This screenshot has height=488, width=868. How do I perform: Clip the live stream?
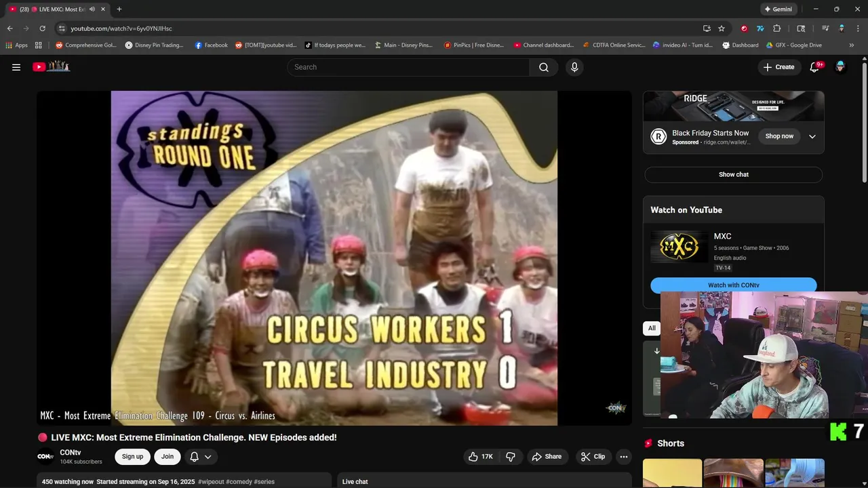pos(593,457)
